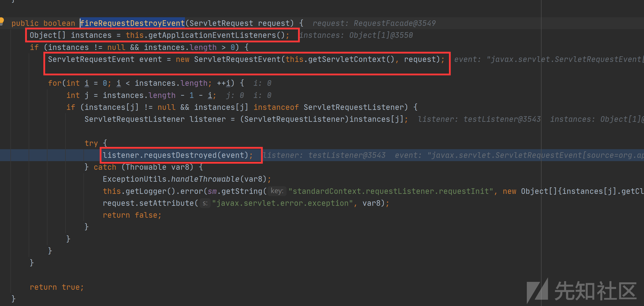Click "standardContext.requestListener.requestInit" string literal

pos(391,191)
